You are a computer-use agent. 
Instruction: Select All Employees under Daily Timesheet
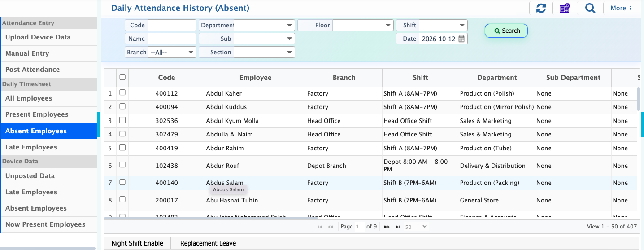pos(49,98)
